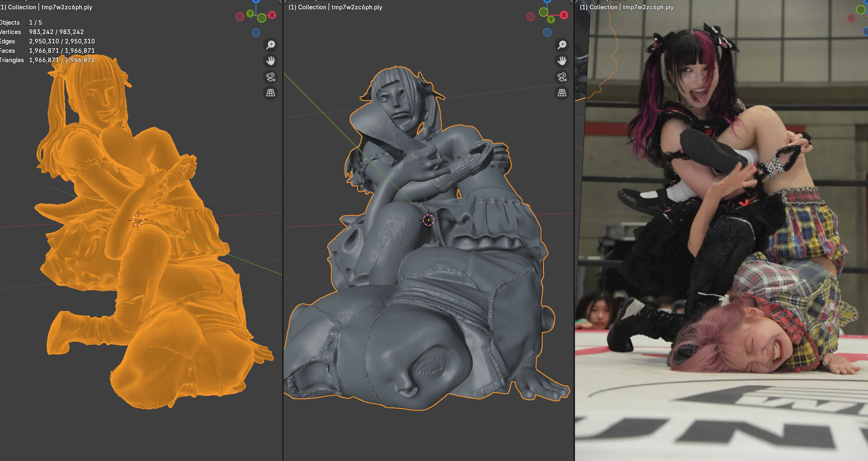Click red X axis ball in left viewport gizmo

pyautogui.click(x=272, y=15)
